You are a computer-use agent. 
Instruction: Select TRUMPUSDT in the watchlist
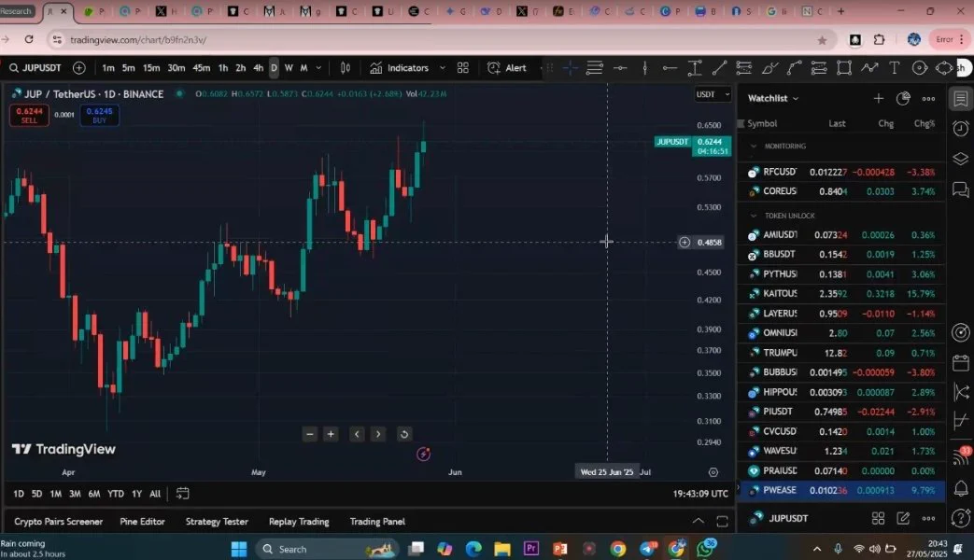(841, 353)
